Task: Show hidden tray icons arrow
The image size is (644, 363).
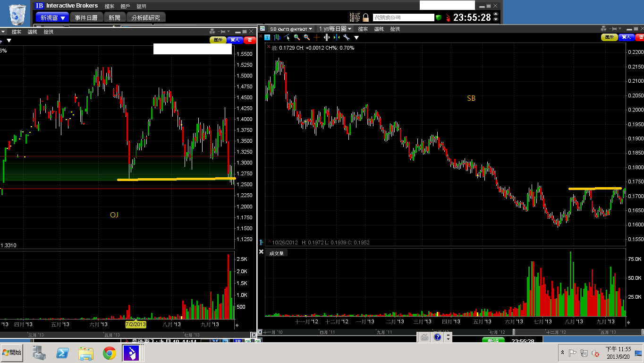Action: pos(562,353)
